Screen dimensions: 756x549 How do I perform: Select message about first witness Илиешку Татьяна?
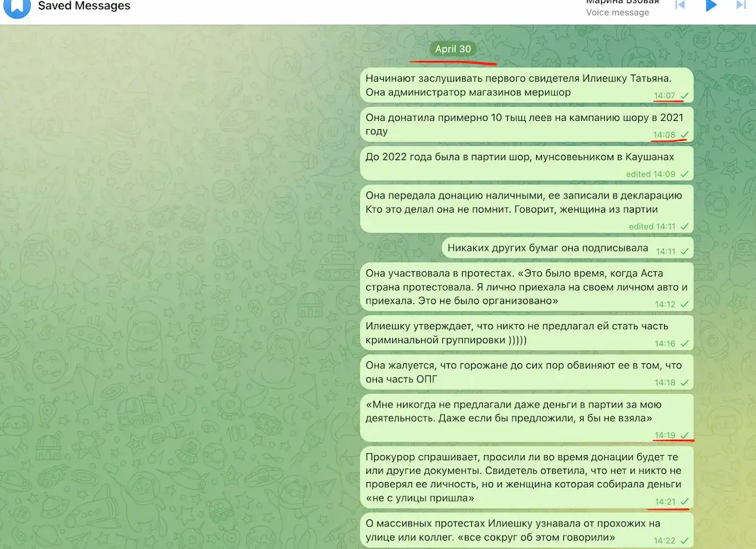526,85
